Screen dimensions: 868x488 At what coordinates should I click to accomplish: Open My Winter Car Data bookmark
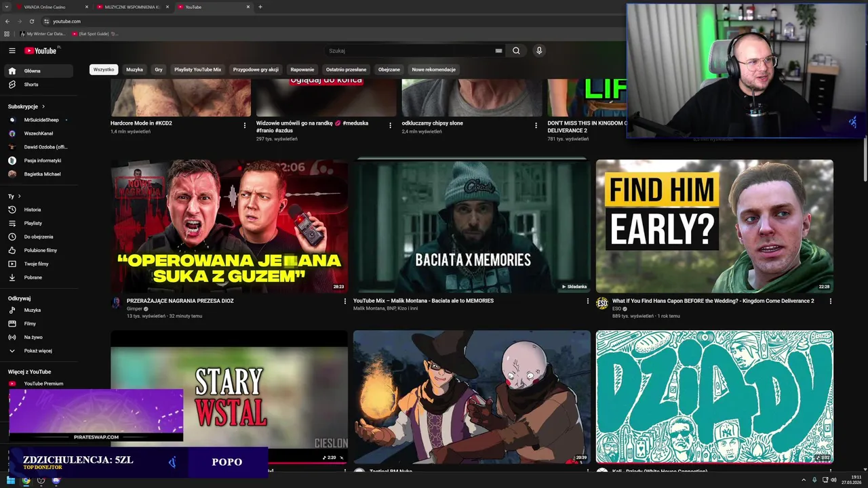pyautogui.click(x=42, y=33)
